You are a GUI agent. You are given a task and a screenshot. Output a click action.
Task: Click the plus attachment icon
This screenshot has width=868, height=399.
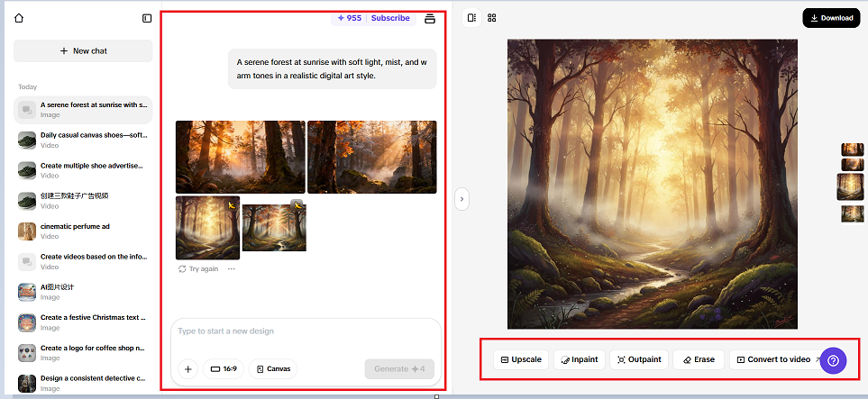tap(188, 368)
